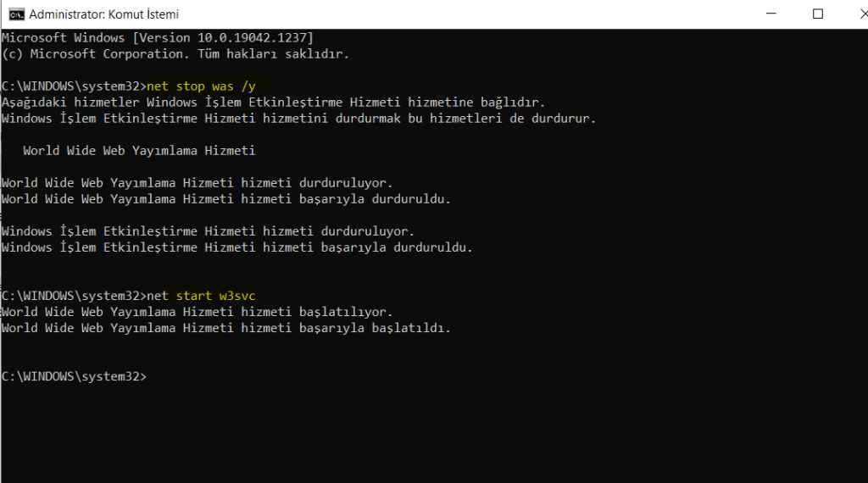This screenshot has height=483, width=868.
Task: Click the last empty C:\WINDOWS\system32> prompt
Action: click(x=74, y=376)
